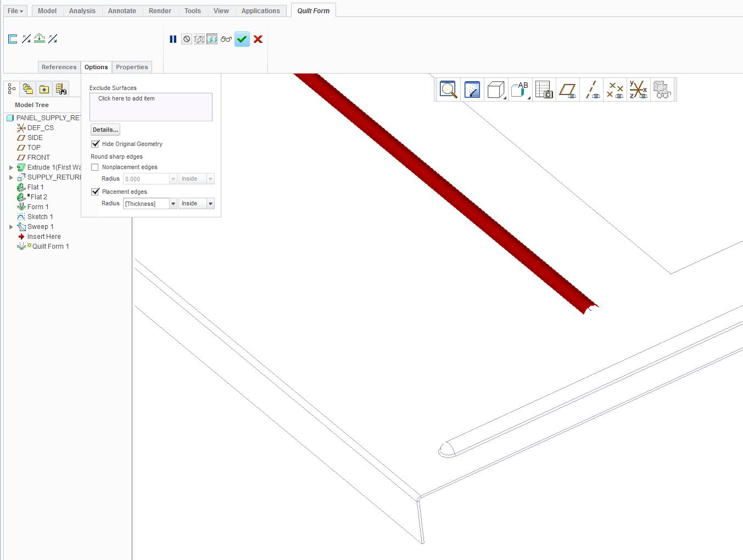Select the FRONT datum plane
Viewport: 743px width, 560px height.
33,158
